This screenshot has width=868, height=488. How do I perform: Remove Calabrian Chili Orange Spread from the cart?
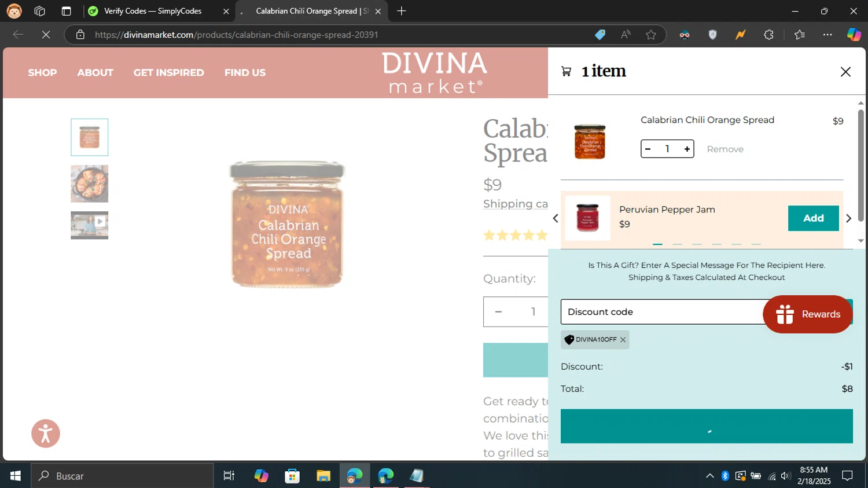click(725, 149)
